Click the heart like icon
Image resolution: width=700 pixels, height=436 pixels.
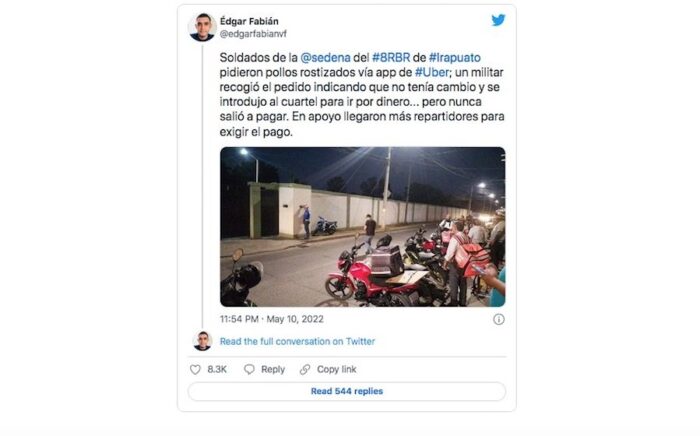point(195,369)
